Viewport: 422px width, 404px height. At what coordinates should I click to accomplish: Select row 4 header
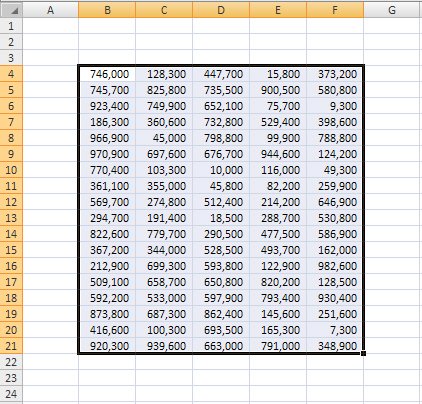[11, 74]
